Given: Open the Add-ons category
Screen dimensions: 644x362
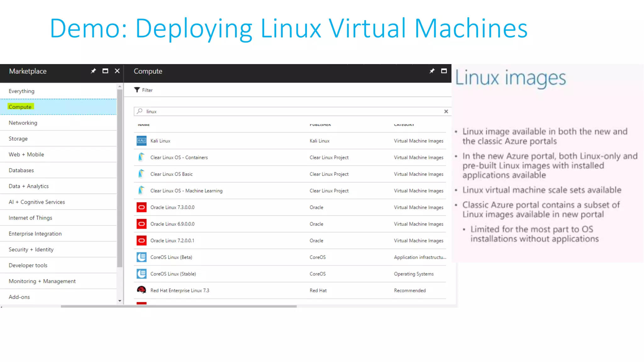Looking at the screenshot, I should pyautogui.click(x=58, y=297).
